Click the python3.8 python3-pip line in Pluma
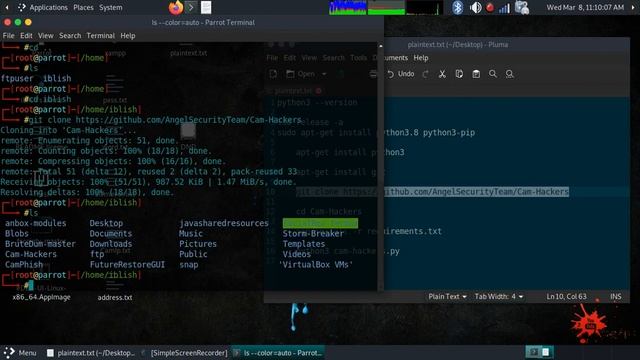 coord(376,133)
